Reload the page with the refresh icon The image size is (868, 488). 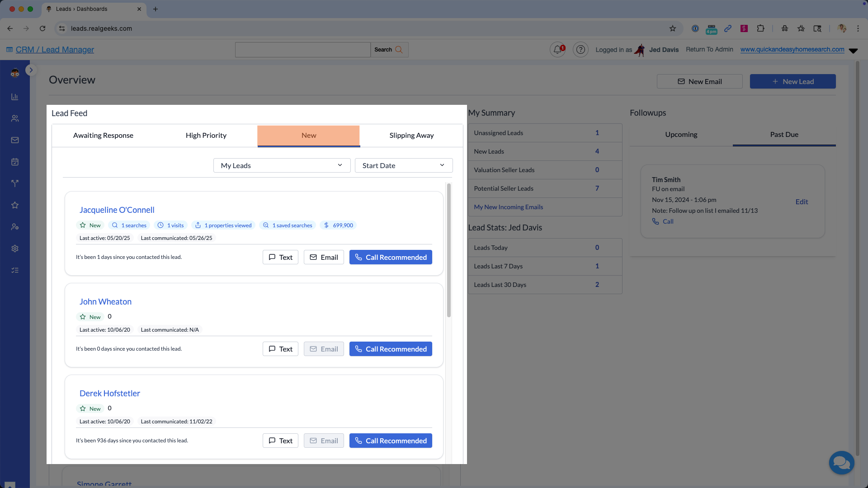point(42,28)
